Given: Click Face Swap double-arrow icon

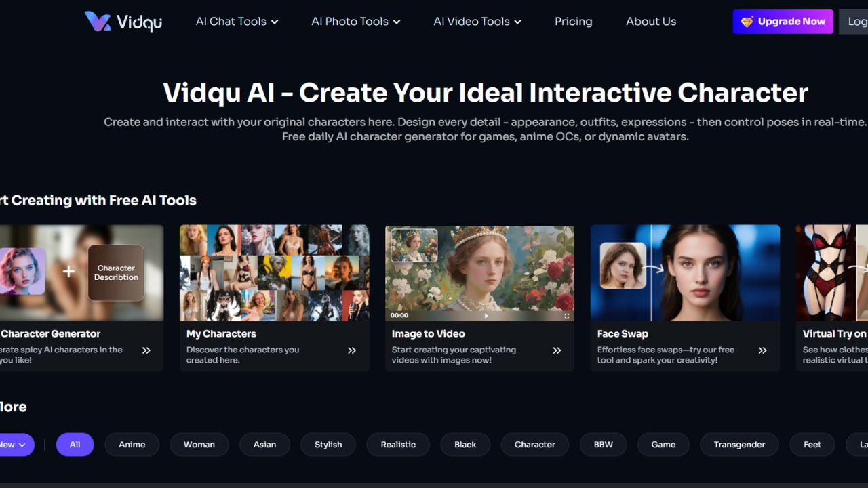Looking at the screenshot, I should coord(762,350).
